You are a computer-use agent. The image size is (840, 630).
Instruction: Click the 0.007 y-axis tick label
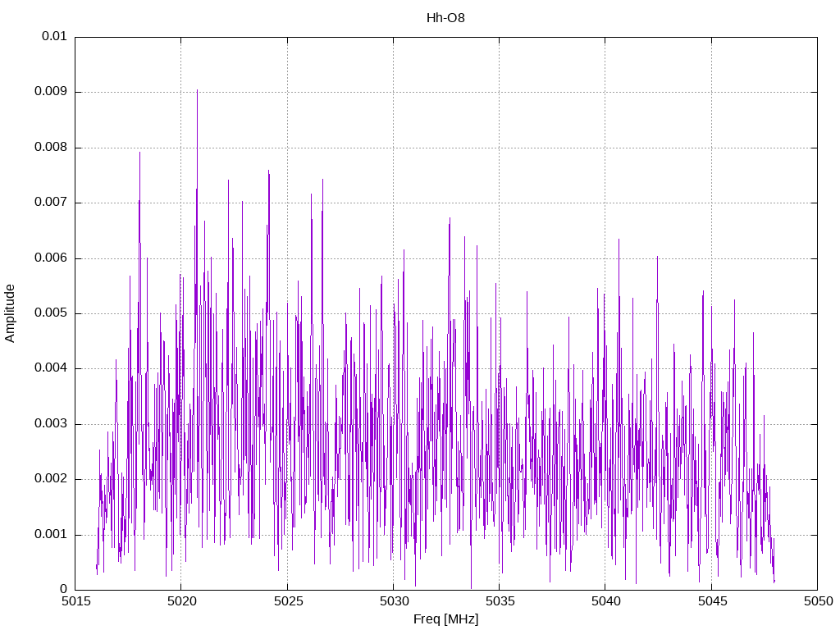pyautogui.click(x=51, y=203)
